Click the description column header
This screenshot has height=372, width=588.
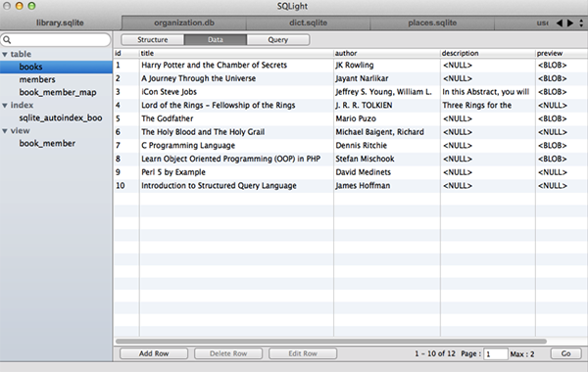point(488,53)
